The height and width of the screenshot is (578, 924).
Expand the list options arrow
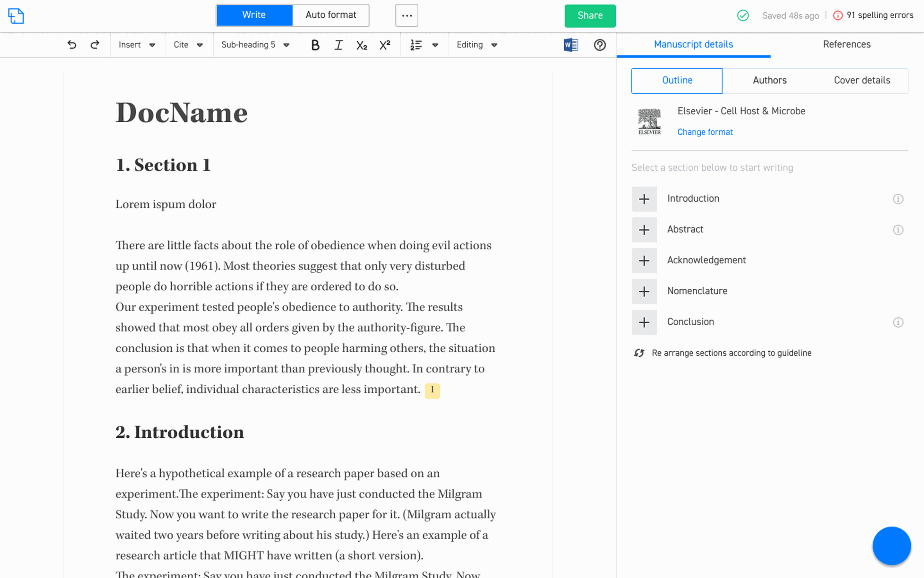click(x=435, y=45)
